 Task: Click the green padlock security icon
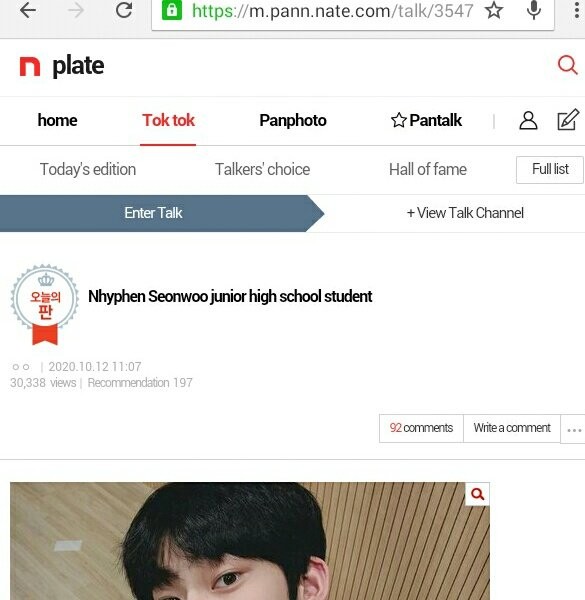click(x=172, y=10)
